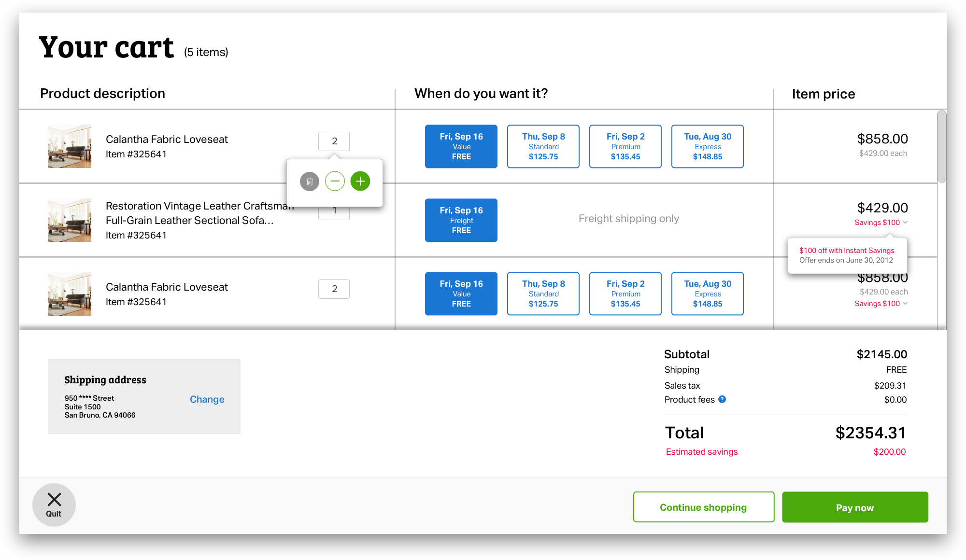Screen dimensions: 966x560
Task: Select Thu, Sep 8 Standard shipping for first item
Action: coord(543,146)
